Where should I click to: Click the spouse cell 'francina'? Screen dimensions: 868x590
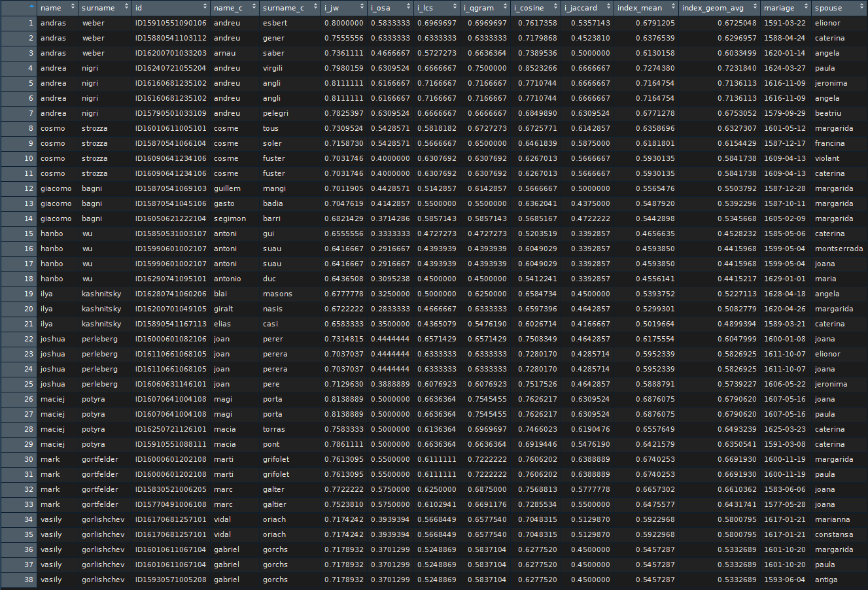(x=829, y=143)
